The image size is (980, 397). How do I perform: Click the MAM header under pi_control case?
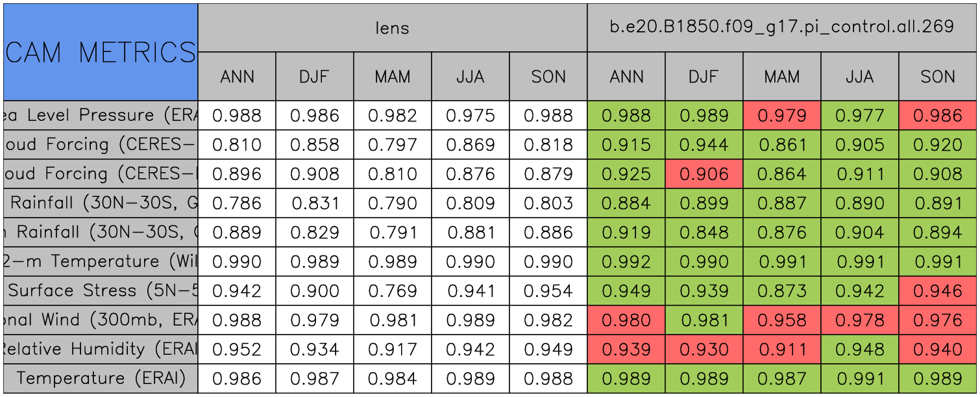pyautogui.click(x=781, y=77)
